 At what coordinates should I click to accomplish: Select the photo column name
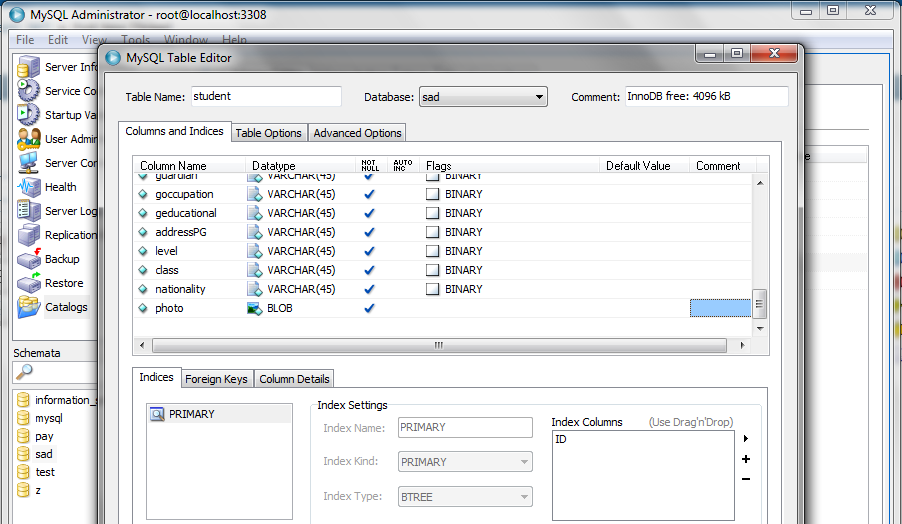[169, 308]
